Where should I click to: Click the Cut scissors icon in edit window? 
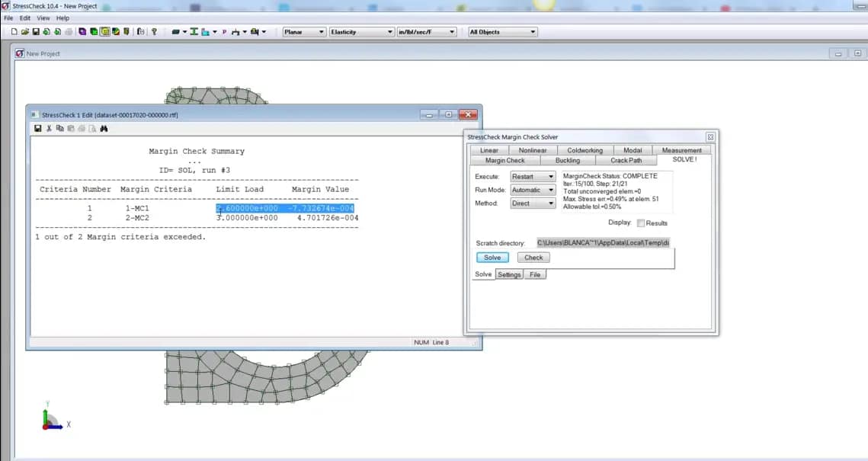[48, 128]
